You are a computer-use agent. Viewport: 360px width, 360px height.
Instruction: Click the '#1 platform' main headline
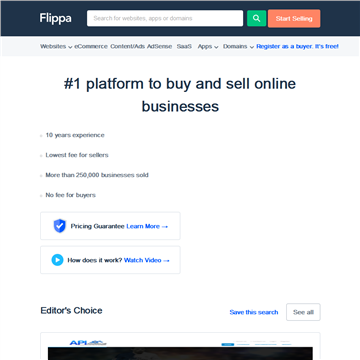180,95
